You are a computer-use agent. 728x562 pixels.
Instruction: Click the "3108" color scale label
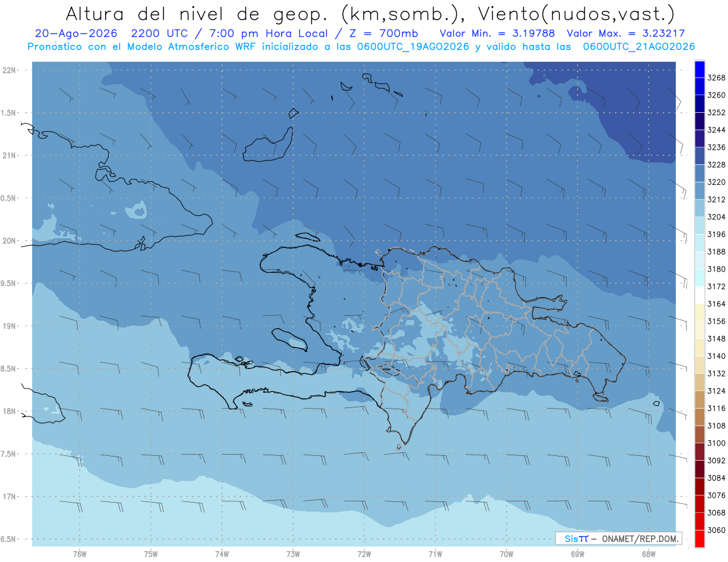pos(716,426)
